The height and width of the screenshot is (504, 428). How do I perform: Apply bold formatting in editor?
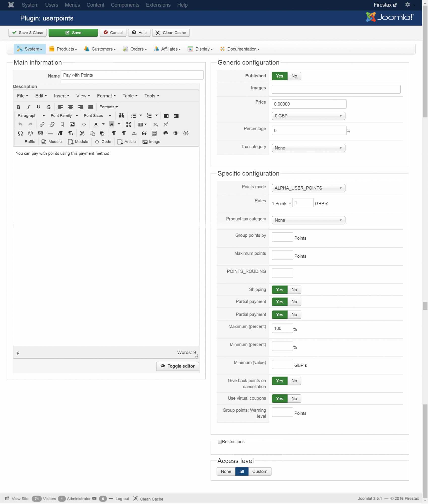pos(18,107)
